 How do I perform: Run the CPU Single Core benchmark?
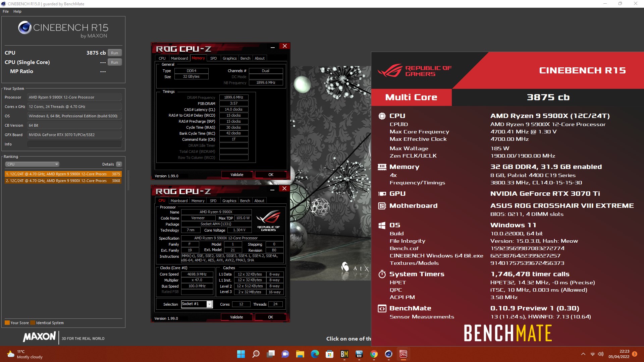pyautogui.click(x=114, y=62)
